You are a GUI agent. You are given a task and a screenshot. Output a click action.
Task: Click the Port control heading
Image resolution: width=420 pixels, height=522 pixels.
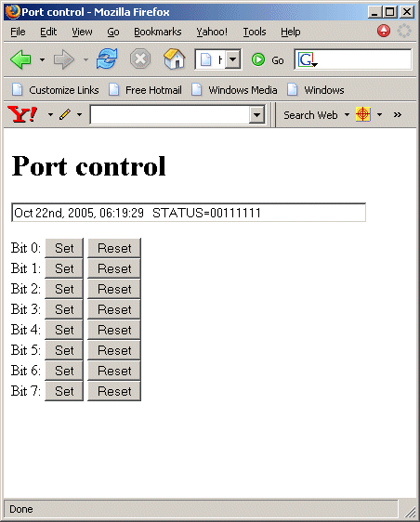pos(88,166)
